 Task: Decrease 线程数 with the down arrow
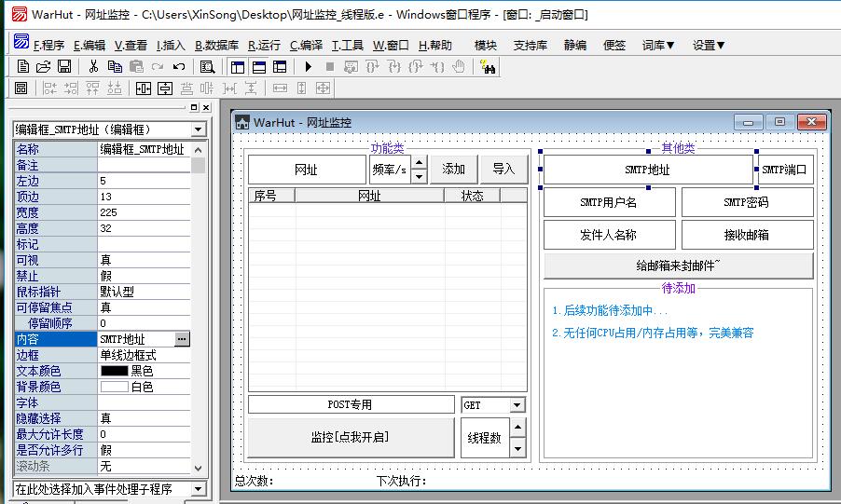pyautogui.click(x=517, y=448)
